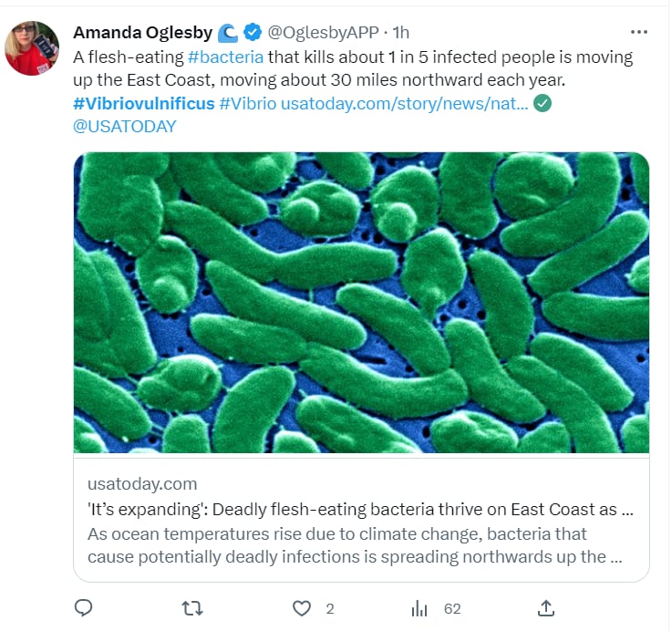Open the #Vibrio hashtag
672x631 pixels.
click(248, 104)
